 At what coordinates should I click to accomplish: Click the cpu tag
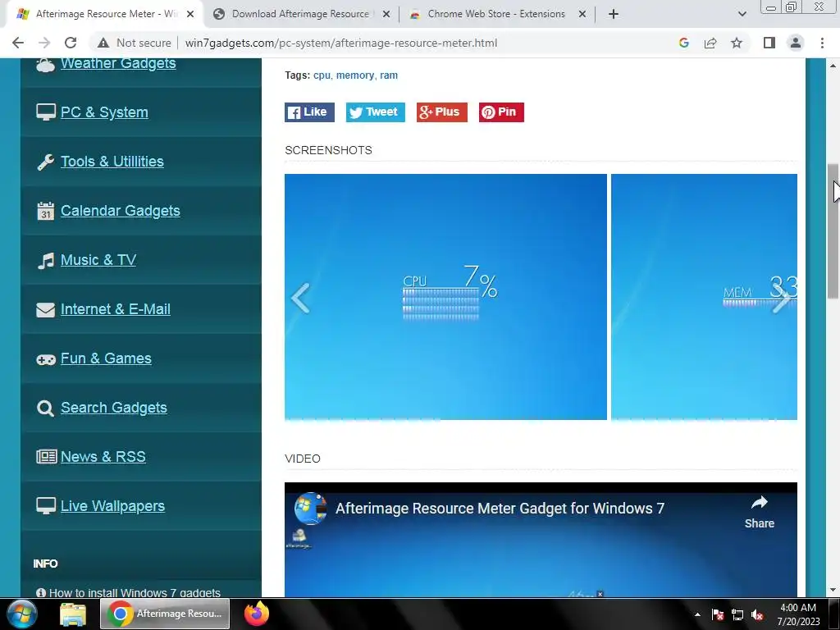pos(322,75)
